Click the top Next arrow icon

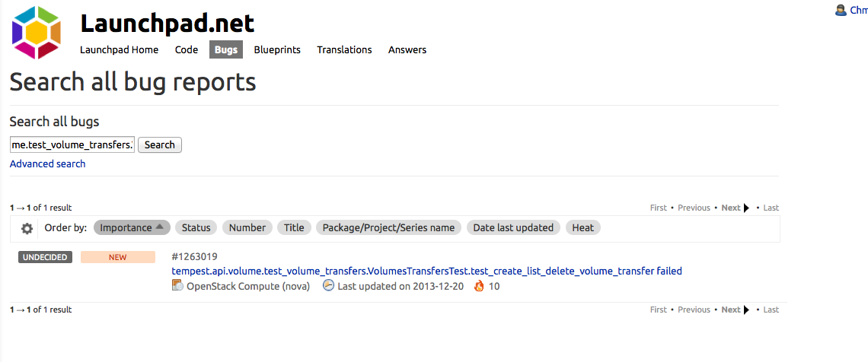click(746, 208)
